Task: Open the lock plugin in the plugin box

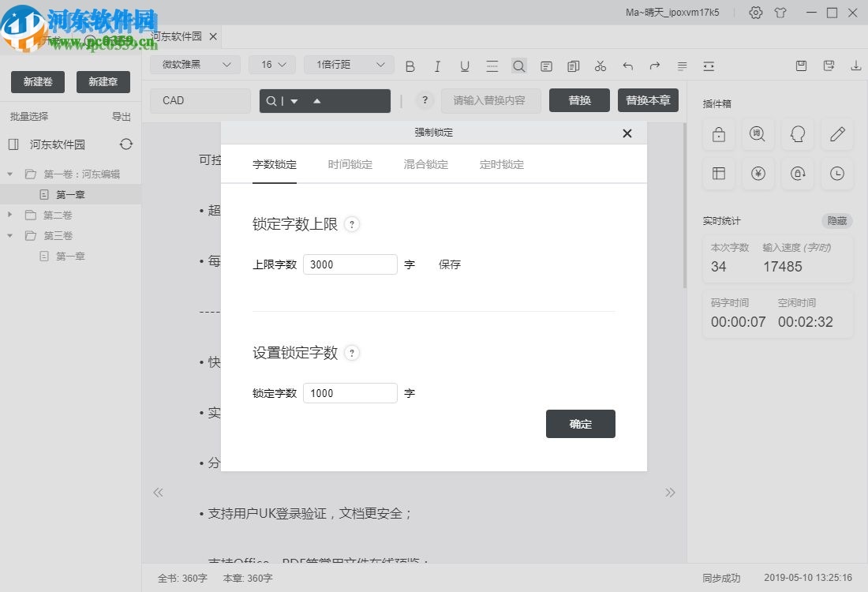Action: point(718,134)
